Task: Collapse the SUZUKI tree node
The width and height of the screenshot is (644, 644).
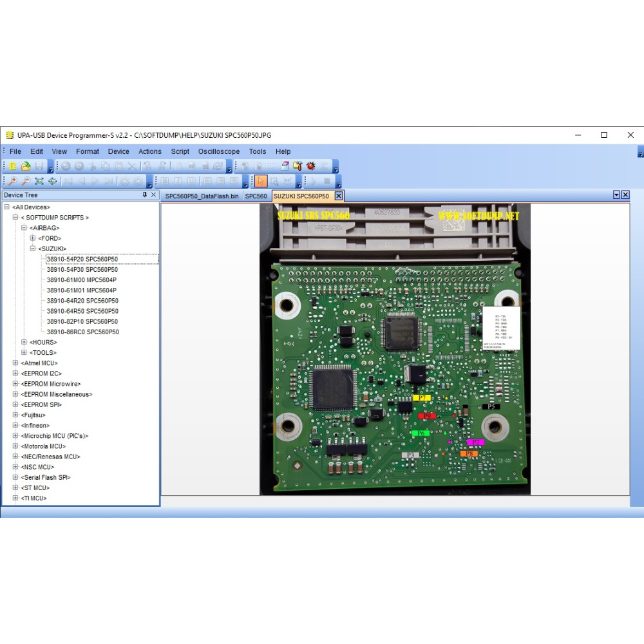Action: pos(32,249)
